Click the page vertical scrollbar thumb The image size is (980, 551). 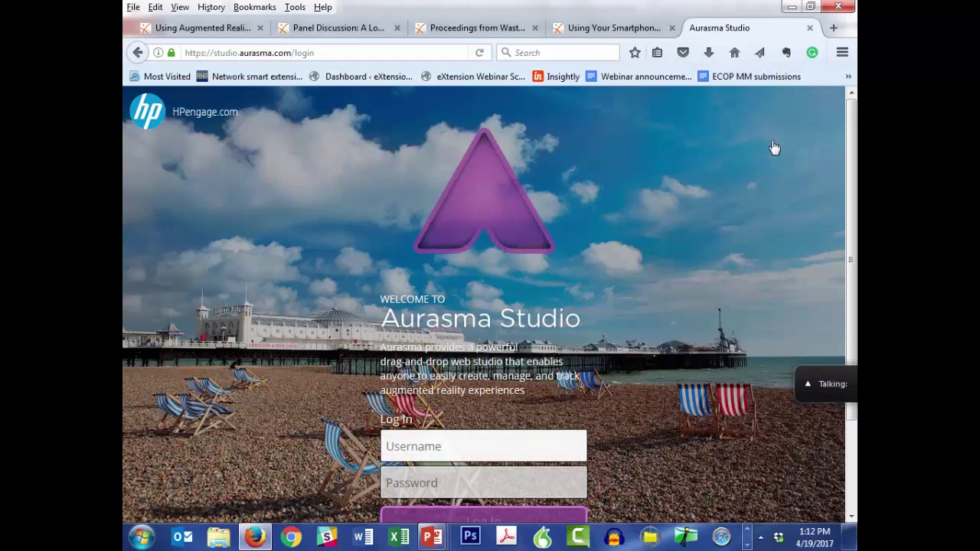851,260
